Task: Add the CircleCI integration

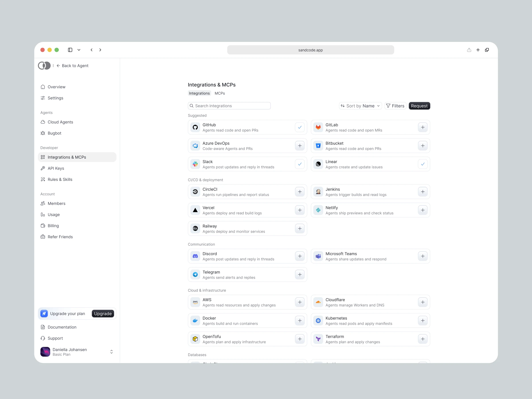Action: click(x=300, y=192)
